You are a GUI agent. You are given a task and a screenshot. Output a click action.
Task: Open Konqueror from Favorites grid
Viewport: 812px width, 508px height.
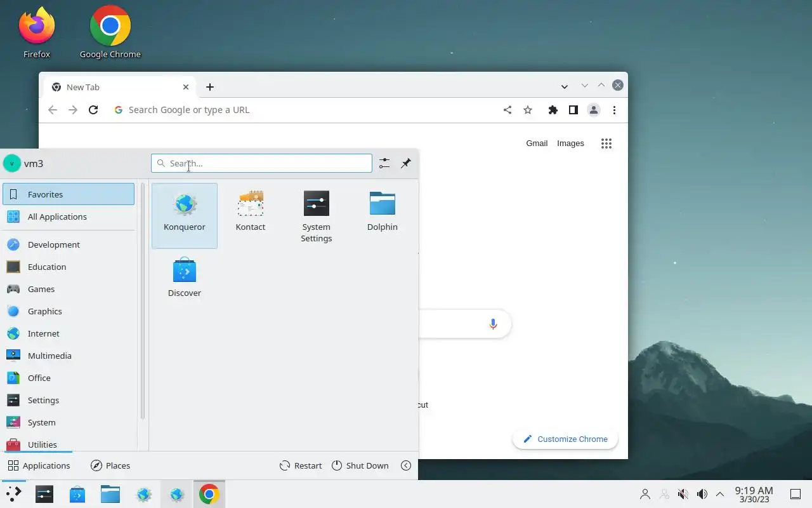(185, 216)
